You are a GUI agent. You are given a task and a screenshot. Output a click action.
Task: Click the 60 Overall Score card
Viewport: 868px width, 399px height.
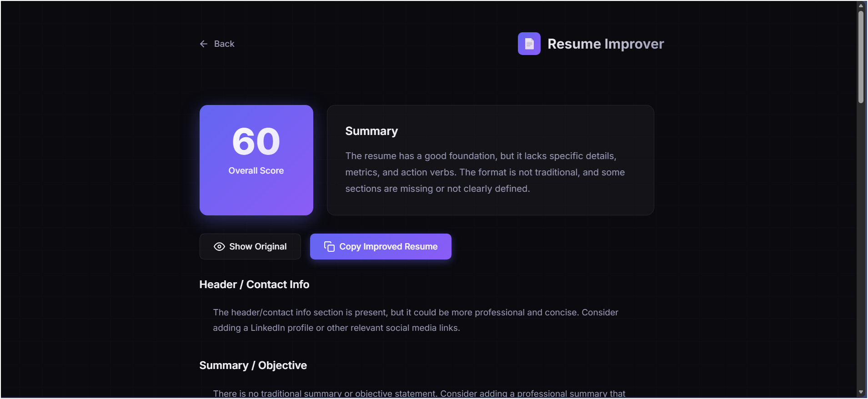[x=256, y=160]
